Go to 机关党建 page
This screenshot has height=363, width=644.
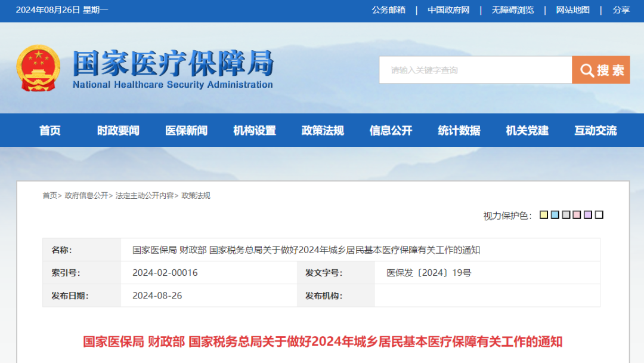pyautogui.click(x=527, y=130)
